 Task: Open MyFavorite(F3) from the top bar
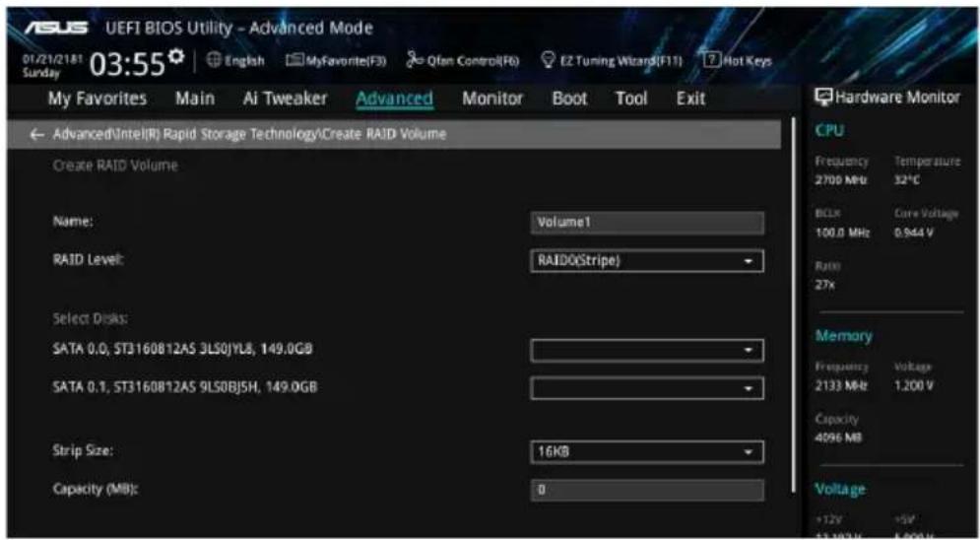pos(336,61)
